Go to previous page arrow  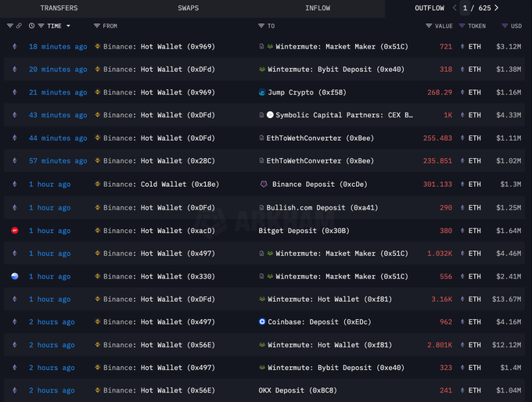455,8
